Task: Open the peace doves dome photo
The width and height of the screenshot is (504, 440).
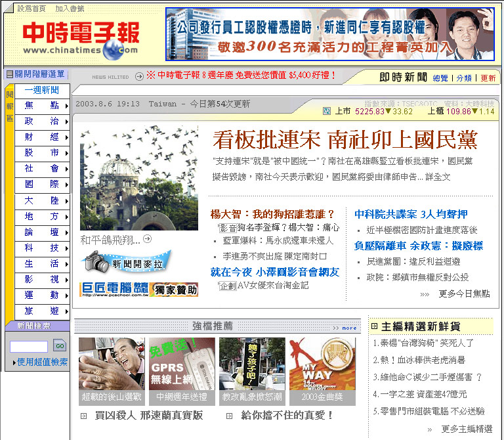Action: (x=139, y=178)
